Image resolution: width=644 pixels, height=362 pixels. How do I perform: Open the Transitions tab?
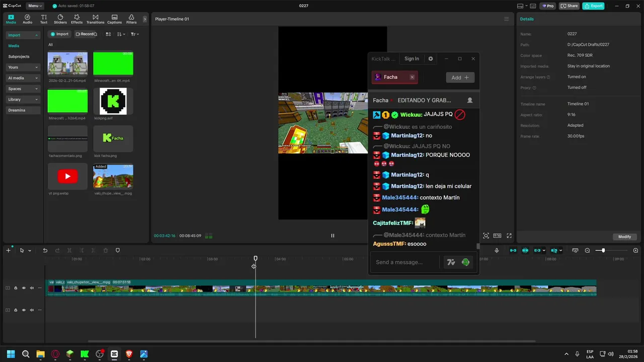click(x=95, y=19)
